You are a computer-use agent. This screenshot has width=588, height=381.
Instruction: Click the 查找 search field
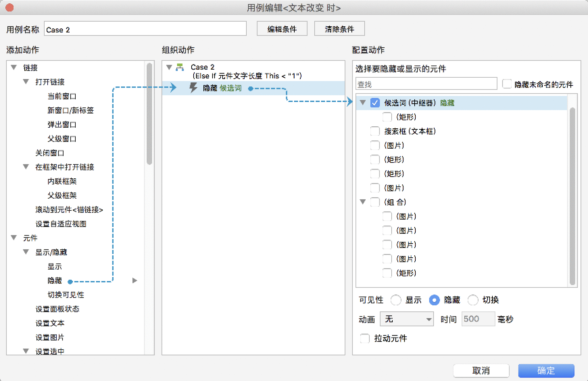[426, 84]
